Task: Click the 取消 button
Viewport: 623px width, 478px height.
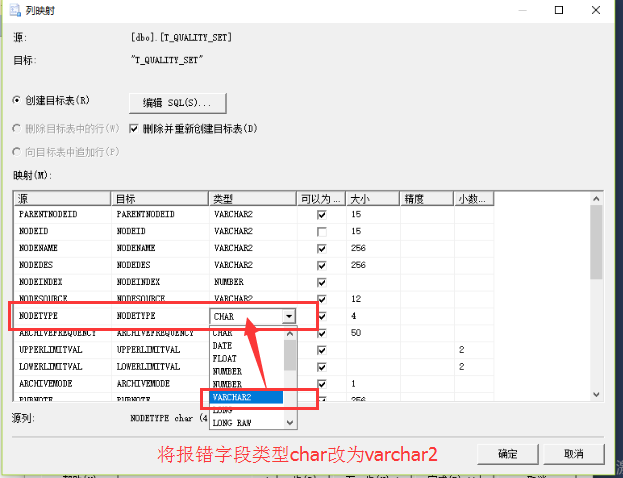Action: coord(573,454)
